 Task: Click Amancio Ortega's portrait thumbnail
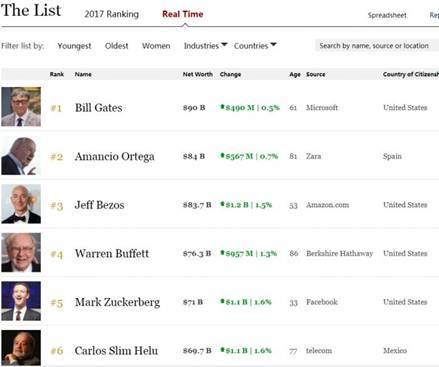(21, 155)
